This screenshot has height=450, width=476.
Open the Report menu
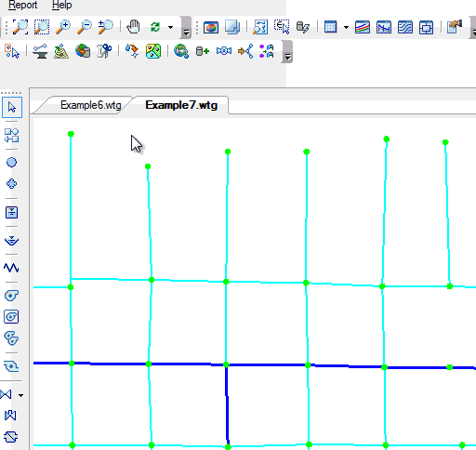click(22, 5)
